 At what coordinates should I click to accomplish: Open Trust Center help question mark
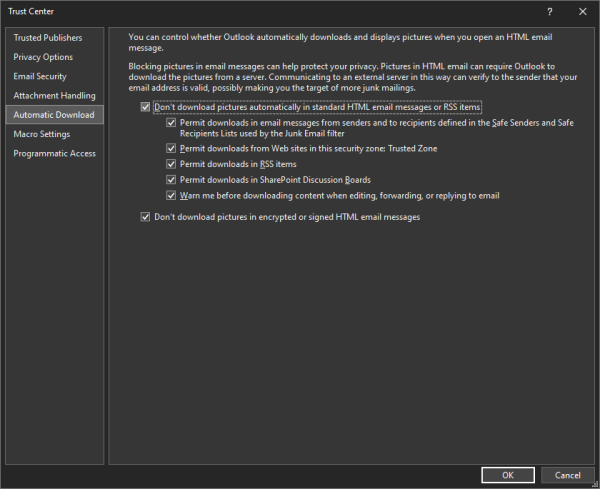point(550,12)
